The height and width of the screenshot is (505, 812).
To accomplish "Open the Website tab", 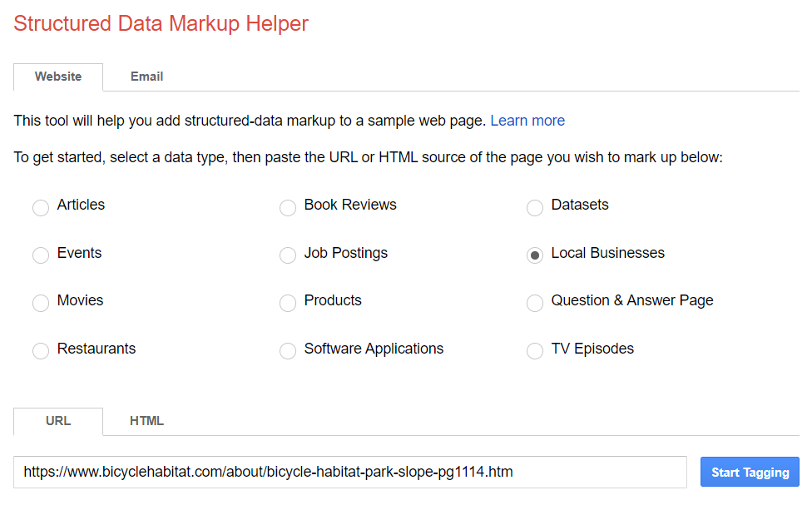I will click(x=58, y=77).
